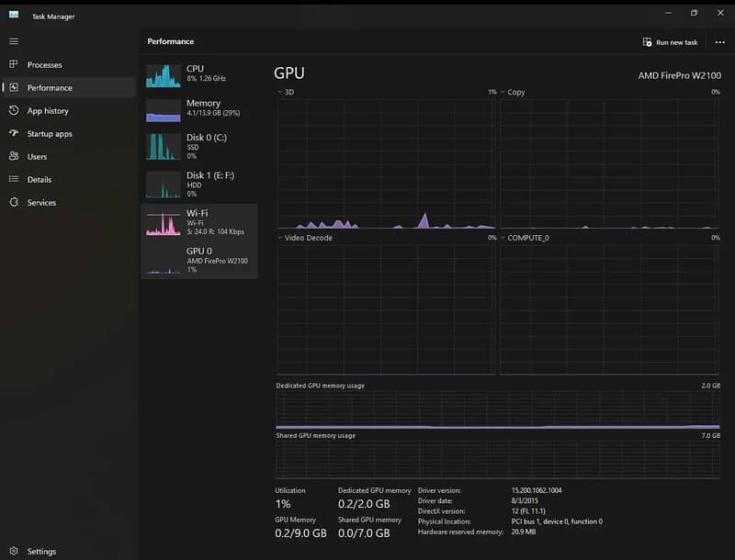Click the Startup apps gauge icon
735x560 pixels.
tap(14, 133)
